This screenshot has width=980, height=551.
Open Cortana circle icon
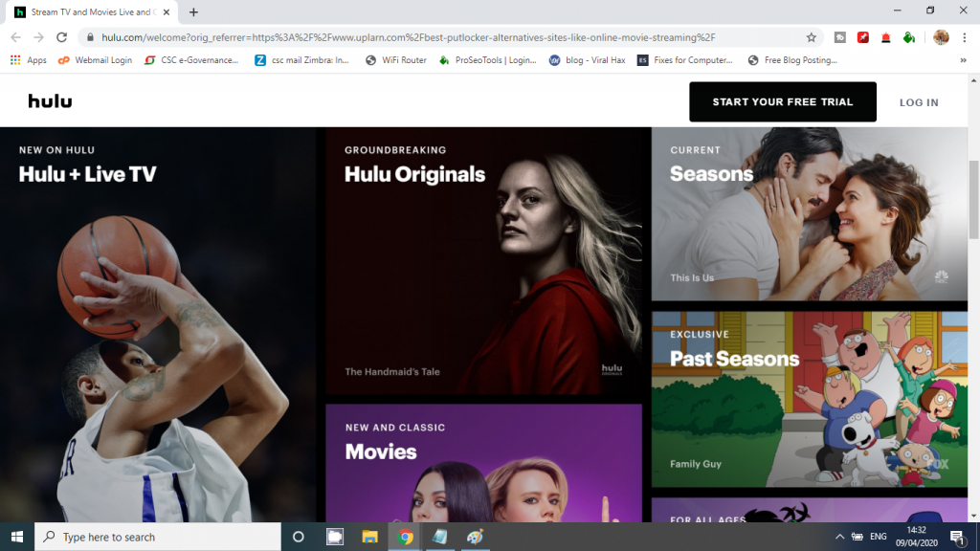pyautogui.click(x=299, y=537)
